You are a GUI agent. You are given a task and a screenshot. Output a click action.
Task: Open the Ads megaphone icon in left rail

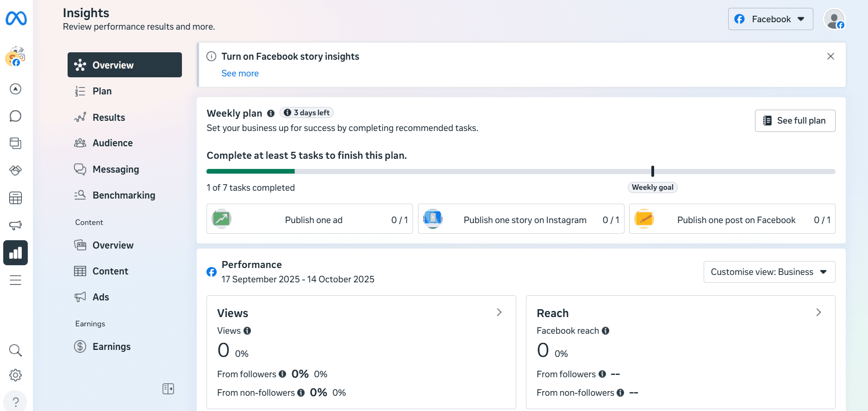tap(15, 225)
